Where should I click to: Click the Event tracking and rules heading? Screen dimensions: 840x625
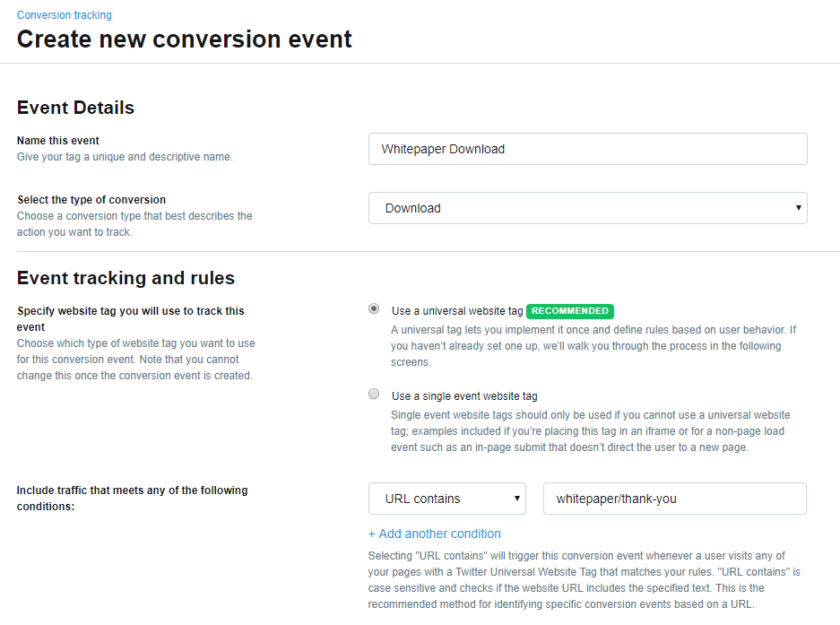pos(126,278)
